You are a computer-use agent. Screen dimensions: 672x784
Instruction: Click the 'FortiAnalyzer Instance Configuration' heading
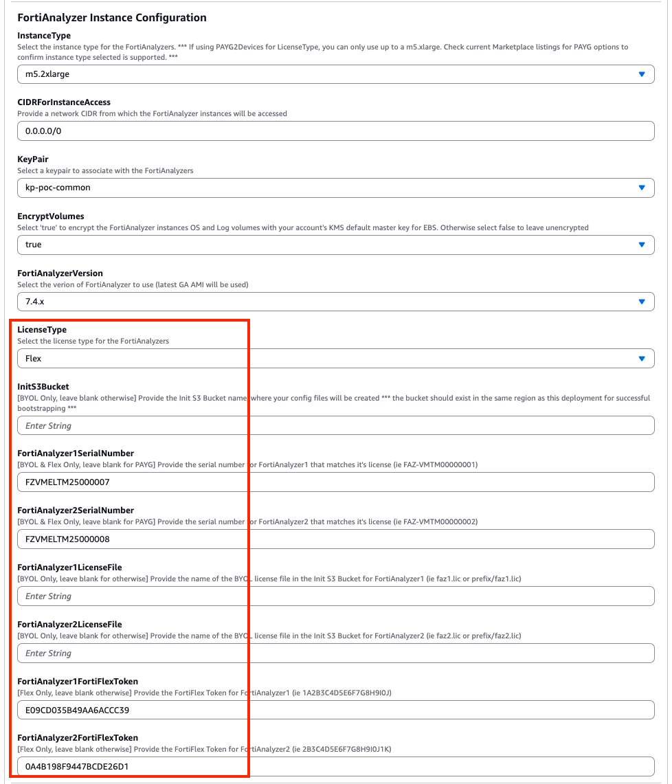pyautogui.click(x=112, y=17)
